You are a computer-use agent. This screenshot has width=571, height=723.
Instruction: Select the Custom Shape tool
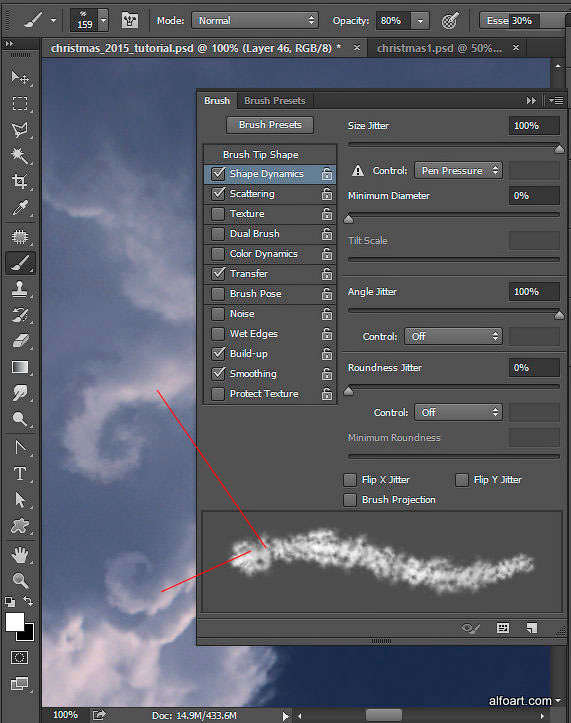(20, 526)
